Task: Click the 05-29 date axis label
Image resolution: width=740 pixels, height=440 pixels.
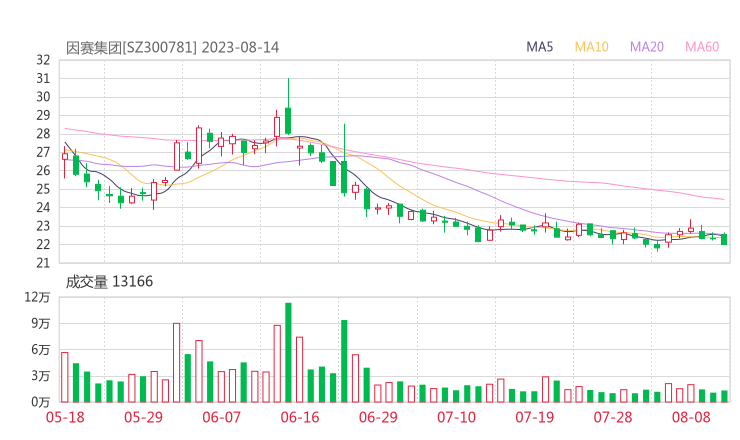Action: [x=143, y=417]
